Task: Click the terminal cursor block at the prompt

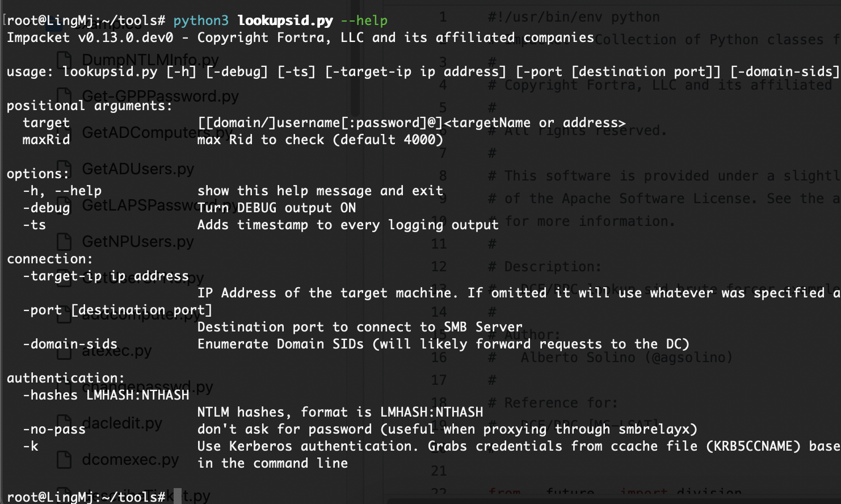Action: point(178,496)
